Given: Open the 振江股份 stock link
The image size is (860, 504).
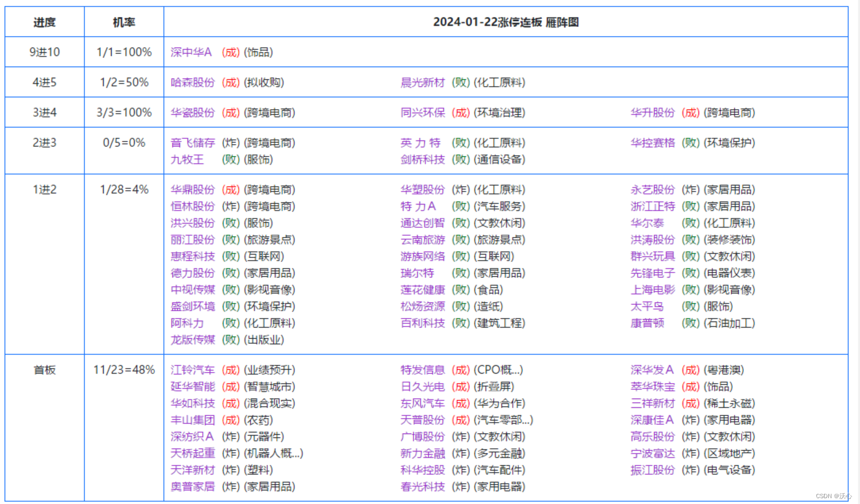Looking at the screenshot, I should point(653,470).
